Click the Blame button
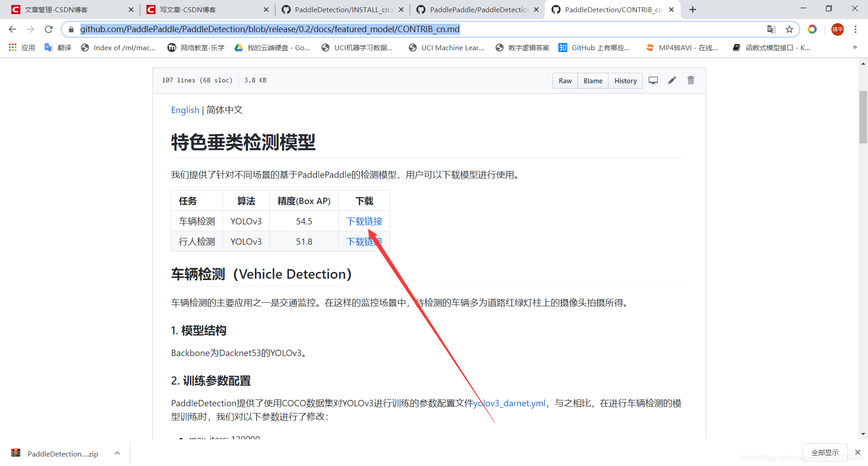868x466 pixels. 593,81
